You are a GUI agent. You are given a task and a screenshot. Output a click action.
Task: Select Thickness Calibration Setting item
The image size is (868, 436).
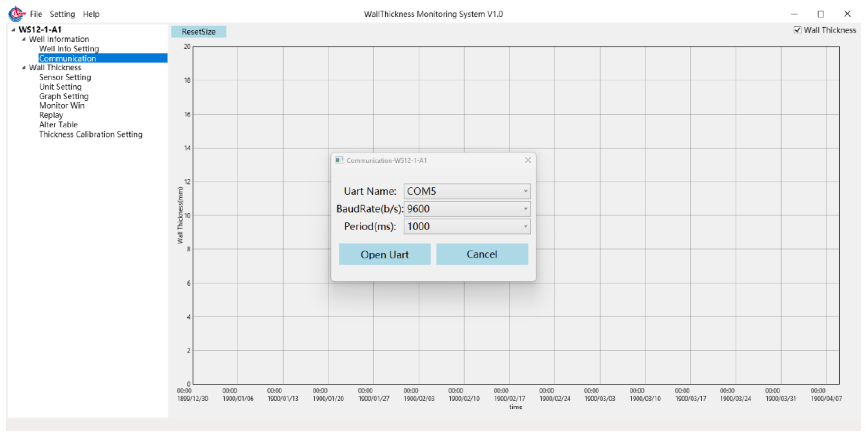pos(91,134)
